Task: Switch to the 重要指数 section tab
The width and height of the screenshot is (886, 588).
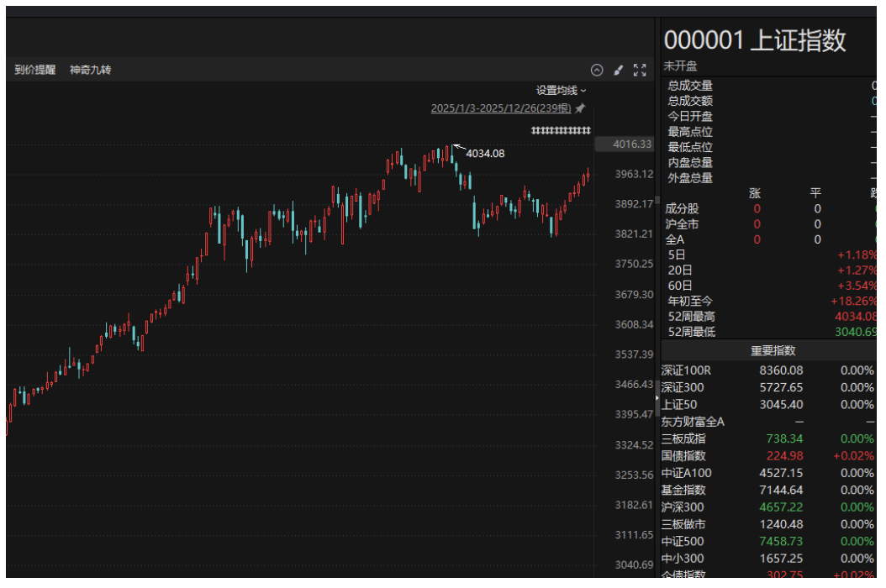Action: 773,351
